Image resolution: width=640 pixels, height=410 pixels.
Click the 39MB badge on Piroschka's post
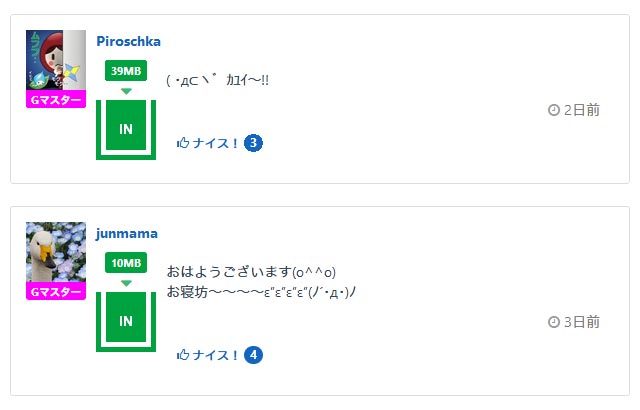[x=126, y=71]
